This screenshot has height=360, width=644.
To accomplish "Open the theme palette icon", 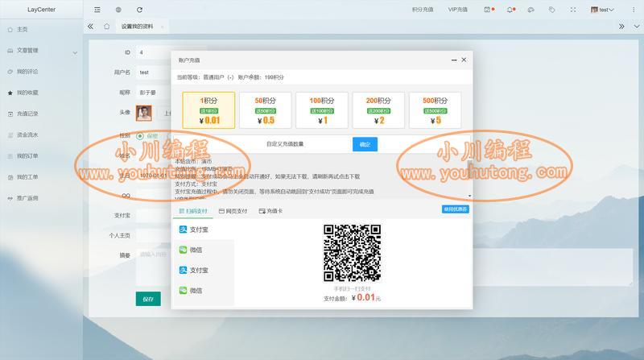I will 530,10.
